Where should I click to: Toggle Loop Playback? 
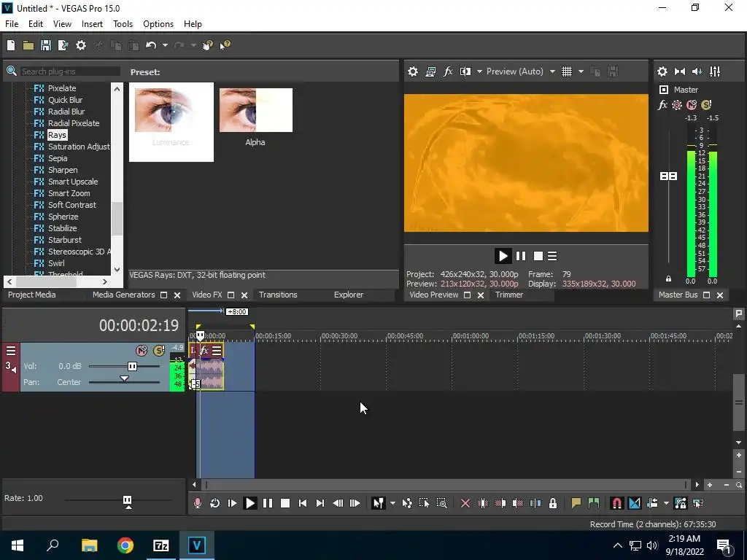pyautogui.click(x=215, y=503)
